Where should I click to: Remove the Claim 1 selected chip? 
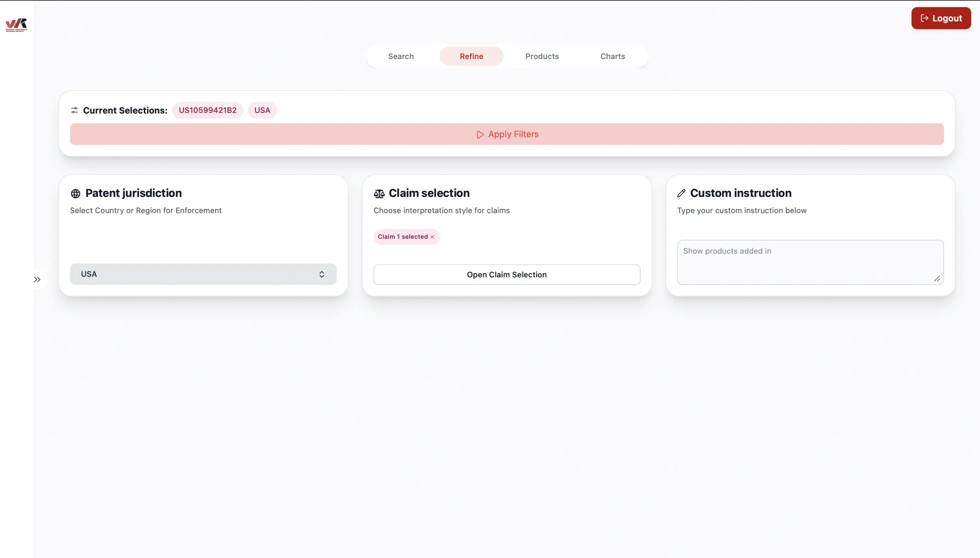coord(432,237)
